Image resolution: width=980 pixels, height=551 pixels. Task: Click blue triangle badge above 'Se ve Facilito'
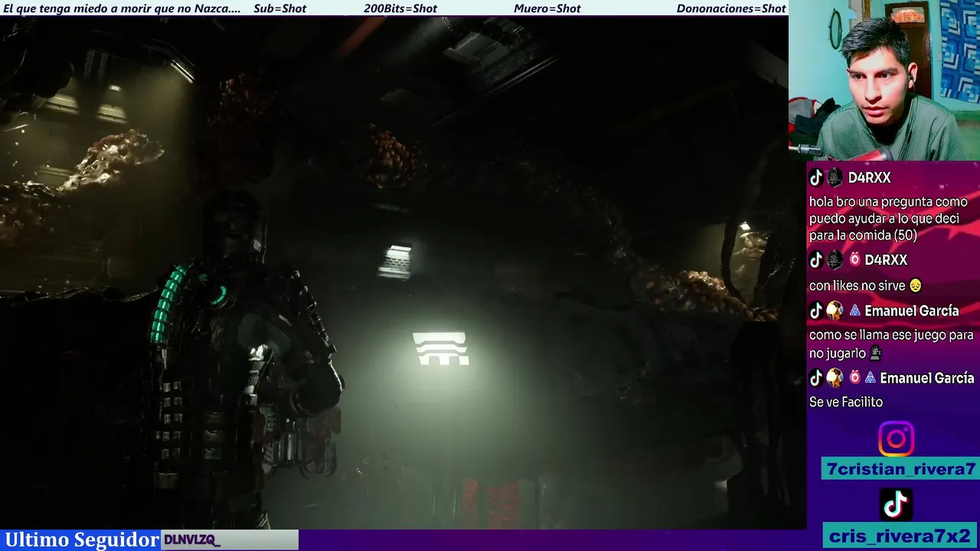click(x=870, y=378)
